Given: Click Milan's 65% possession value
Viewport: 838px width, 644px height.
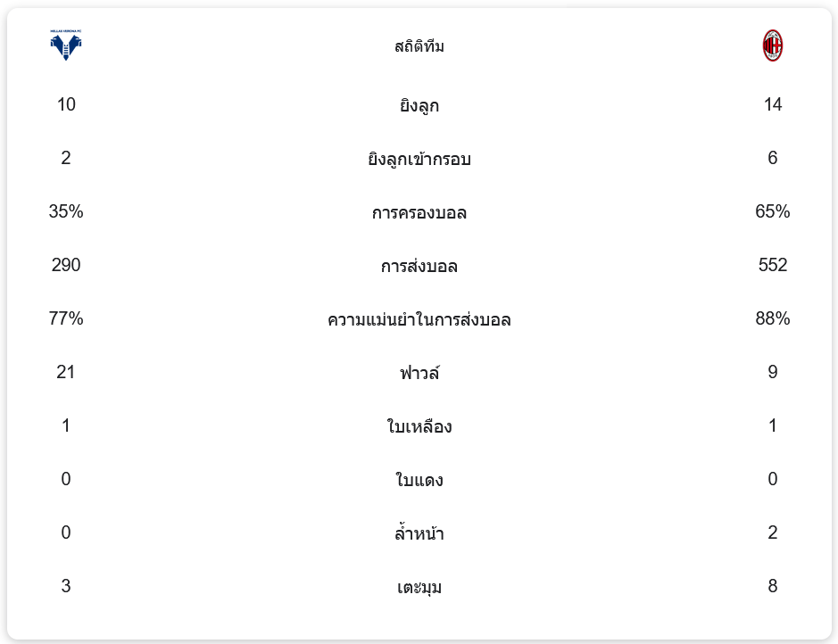Looking at the screenshot, I should 773,211.
